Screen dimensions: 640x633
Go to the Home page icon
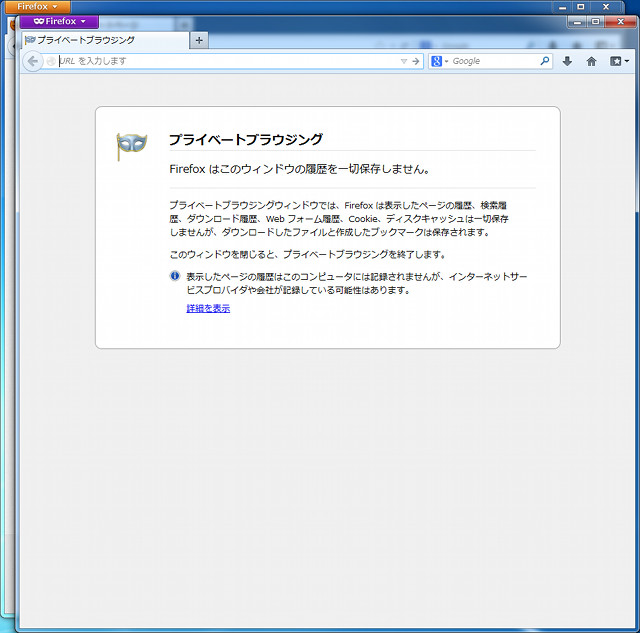tap(591, 61)
